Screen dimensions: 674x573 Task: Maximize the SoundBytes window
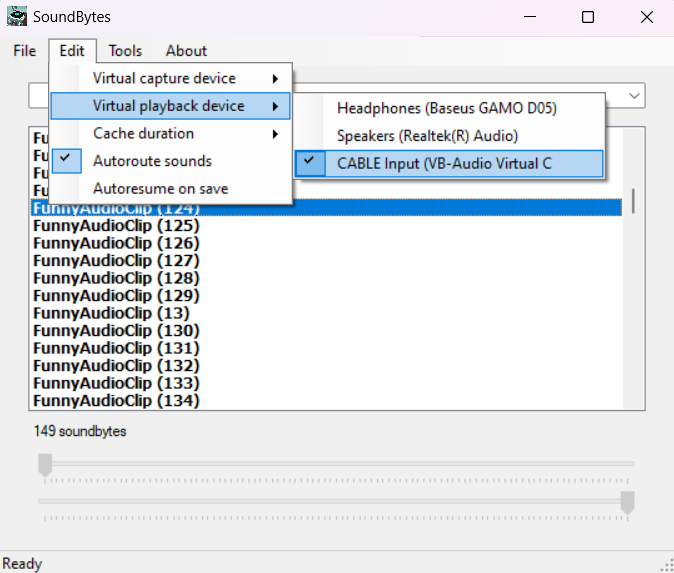pos(588,17)
